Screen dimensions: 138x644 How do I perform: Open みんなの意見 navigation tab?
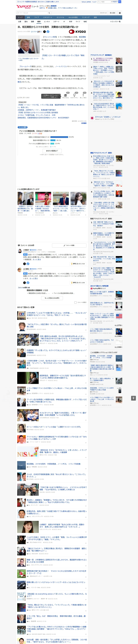73,17
